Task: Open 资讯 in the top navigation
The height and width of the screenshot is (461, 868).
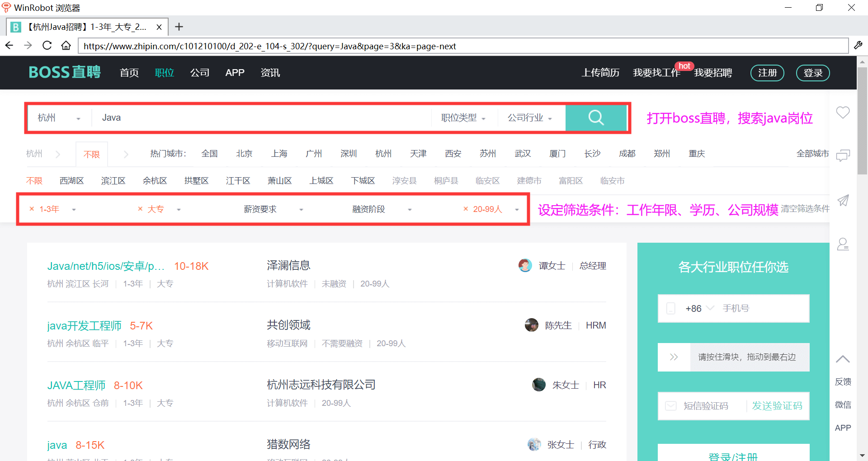Action: point(270,73)
